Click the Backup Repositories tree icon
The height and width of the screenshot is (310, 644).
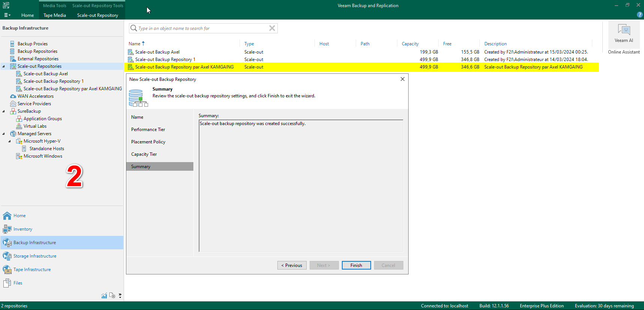pyautogui.click(x=12, y=51)
